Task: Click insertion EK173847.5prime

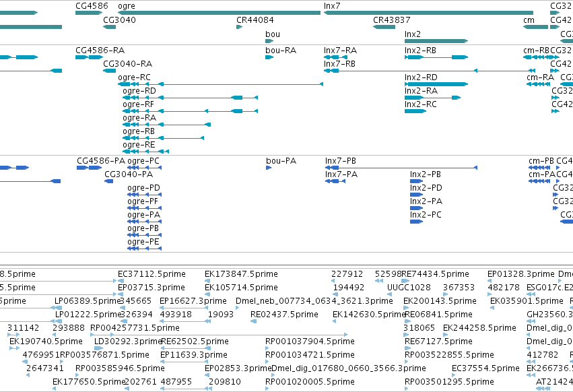Action: 207,281
